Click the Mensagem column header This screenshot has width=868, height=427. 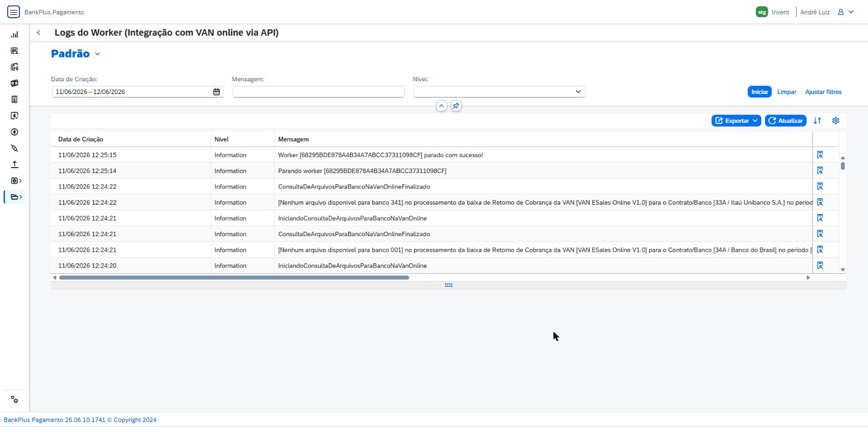pos(543,139)
